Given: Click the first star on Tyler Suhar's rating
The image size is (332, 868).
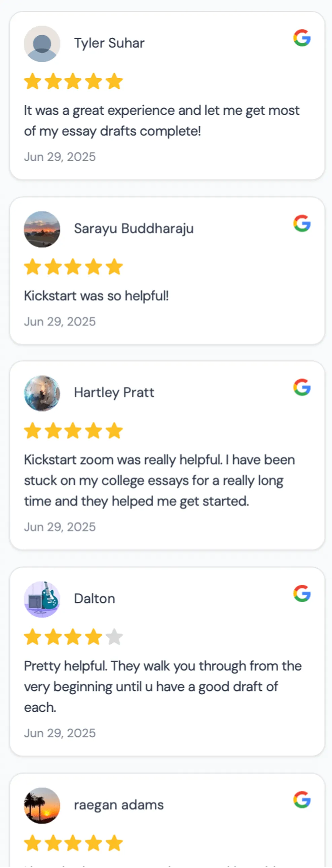Looking at the screenshot, I should coord(33,81).
